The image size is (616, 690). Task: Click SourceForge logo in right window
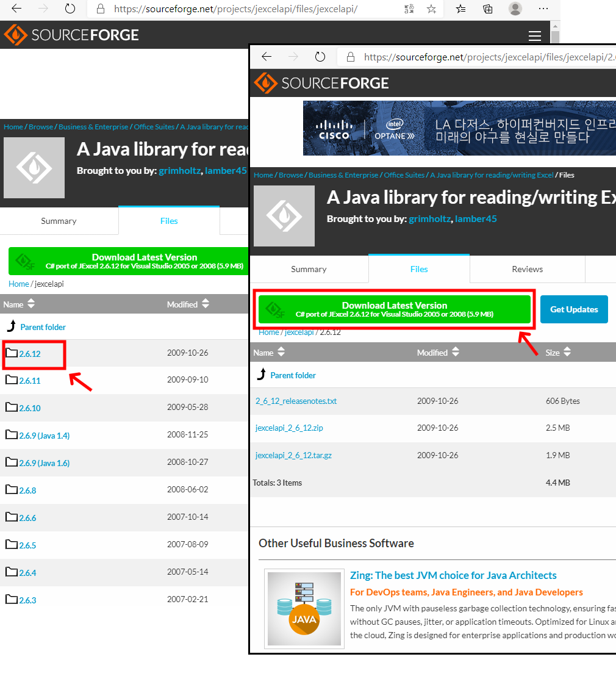tap(321, 83)
